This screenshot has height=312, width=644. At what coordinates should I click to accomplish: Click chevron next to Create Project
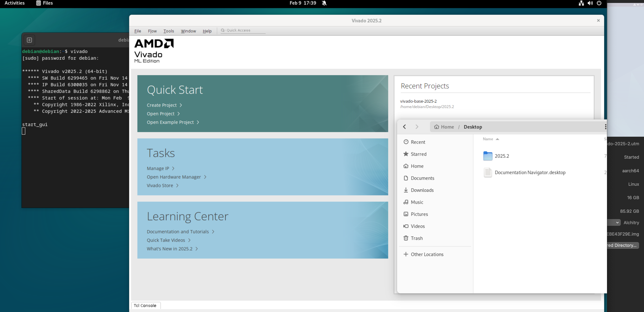181,105
